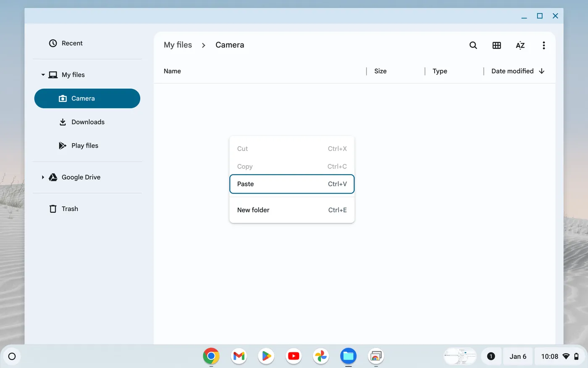Screen dimensions: 588x368
Task: Click the dimmed Copy menu entry
Action: pyautogui.click(x=292, y=166)
